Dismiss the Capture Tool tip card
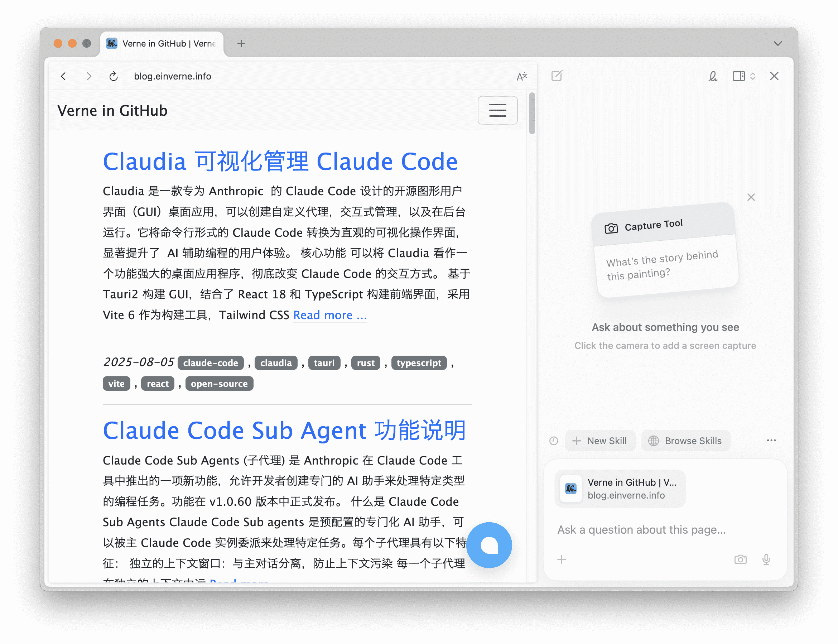The height and width of the screenshot is (644, 838). [x=751, y=197]
